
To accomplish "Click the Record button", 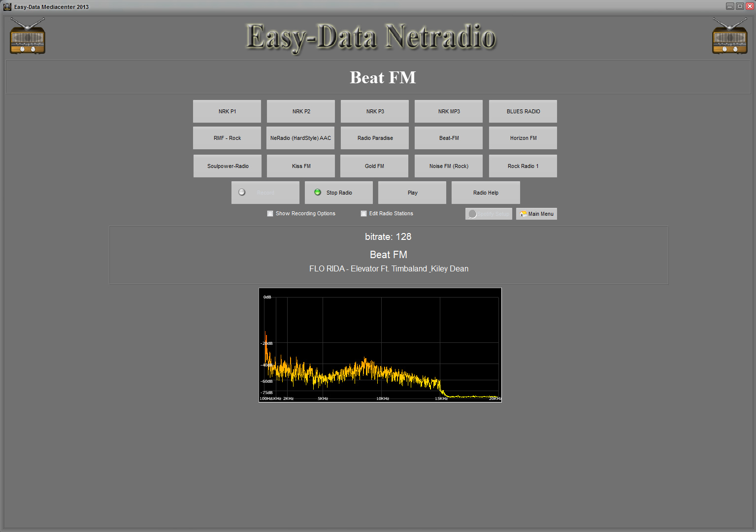I will coord(265,193).
